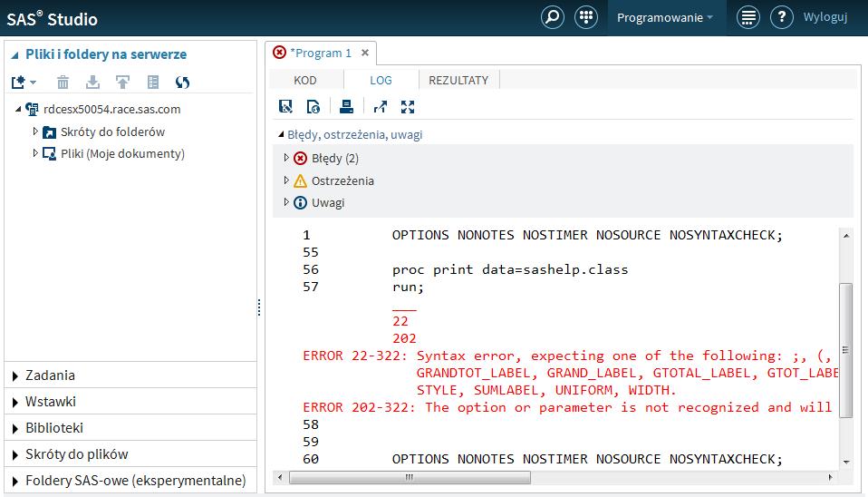Open the help question mark icon
This screenshot has height=497, width=868.
pos(782,17)
